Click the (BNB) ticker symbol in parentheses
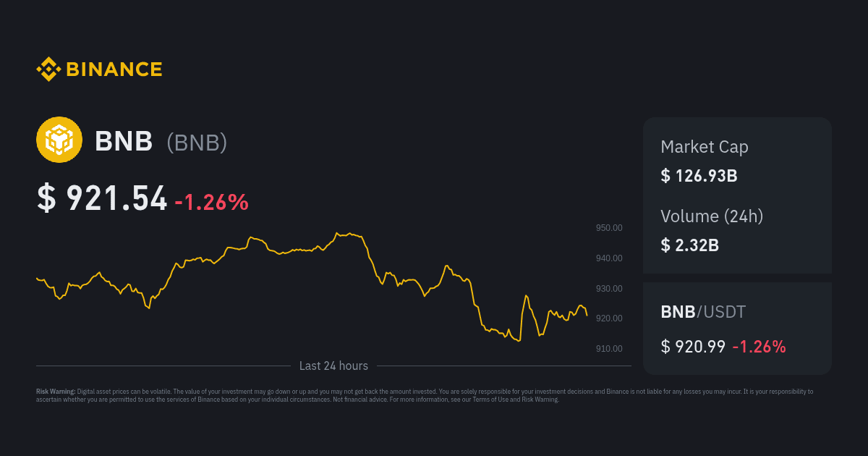 pos(197,143)
